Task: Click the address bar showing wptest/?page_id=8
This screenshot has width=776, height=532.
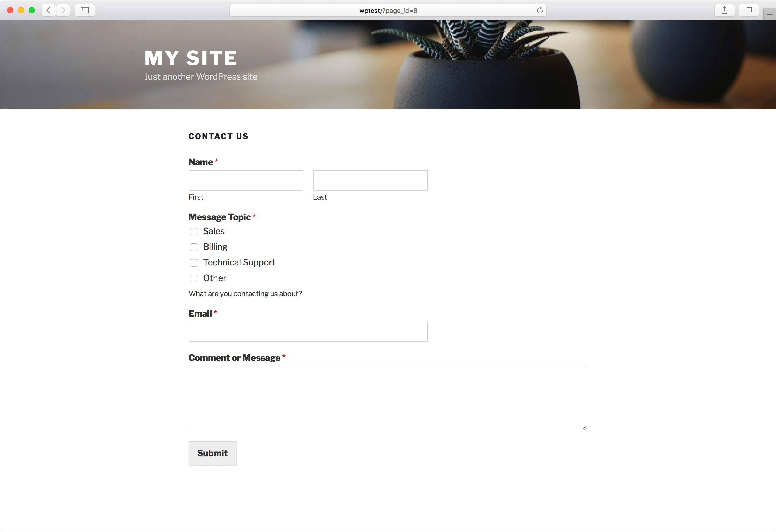Action: 389,11
